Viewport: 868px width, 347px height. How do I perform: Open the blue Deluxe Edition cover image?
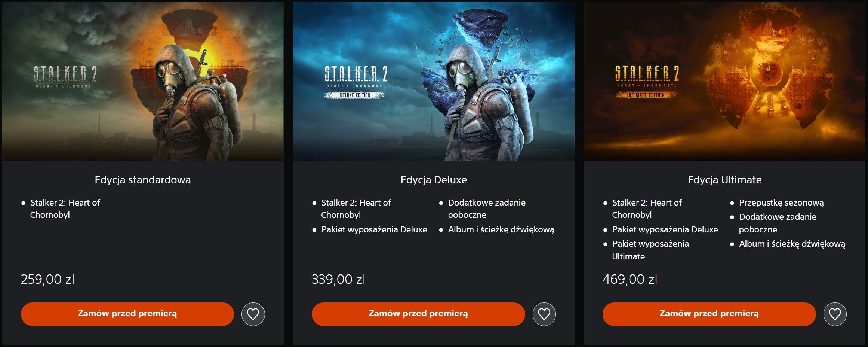(434, 81)
